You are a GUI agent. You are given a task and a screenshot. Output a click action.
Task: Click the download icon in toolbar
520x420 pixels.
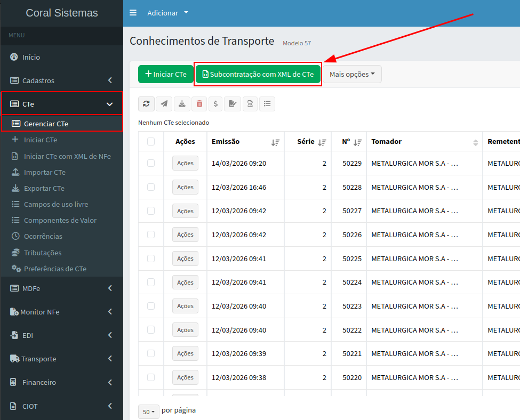coord(182,104)
